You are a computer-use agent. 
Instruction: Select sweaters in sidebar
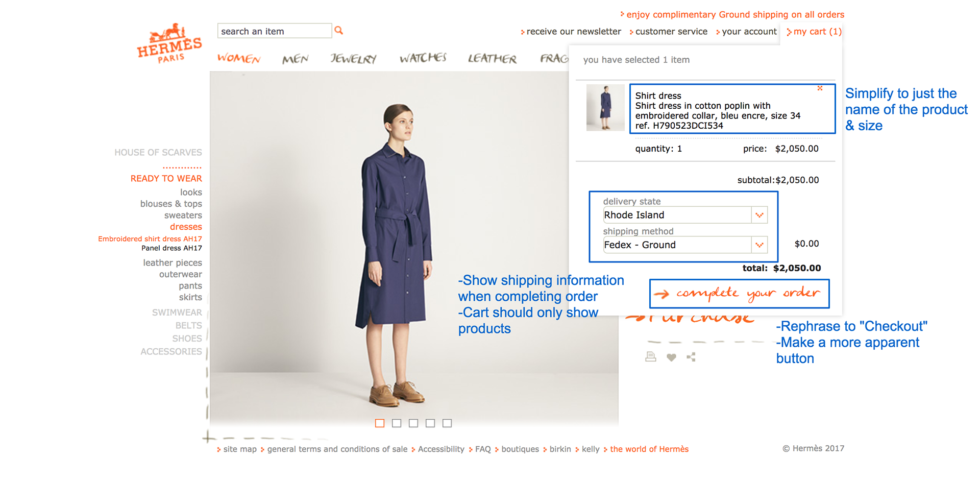point(183,215)
